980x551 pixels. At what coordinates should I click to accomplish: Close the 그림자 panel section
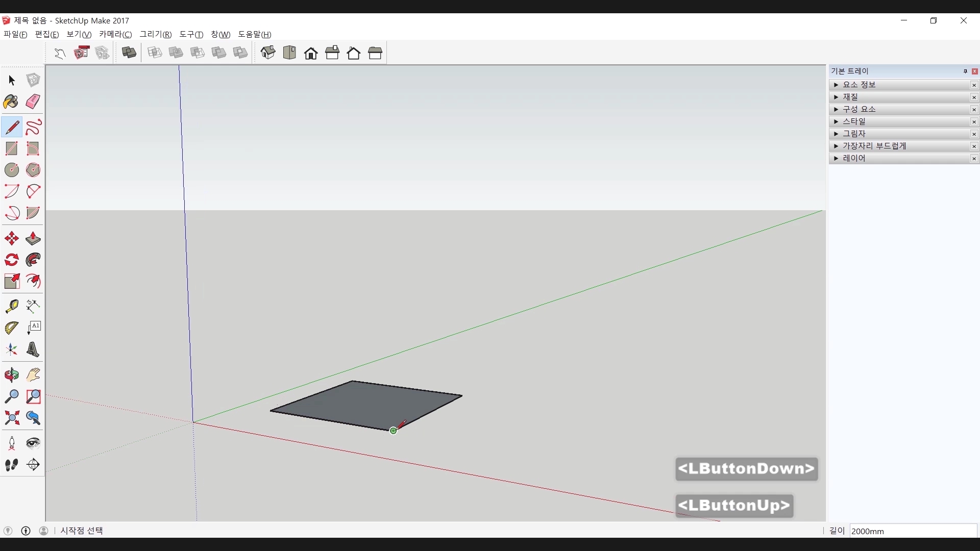click(x=974, y=134)
